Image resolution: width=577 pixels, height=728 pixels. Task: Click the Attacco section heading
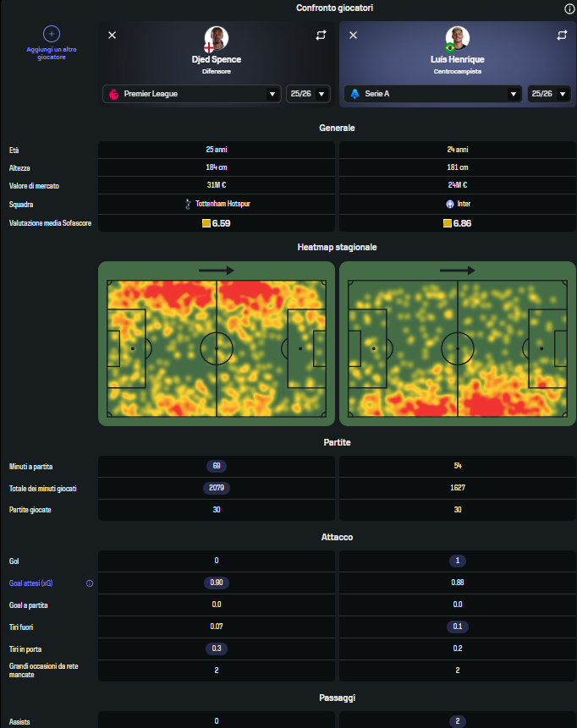(x=337, y=537)
